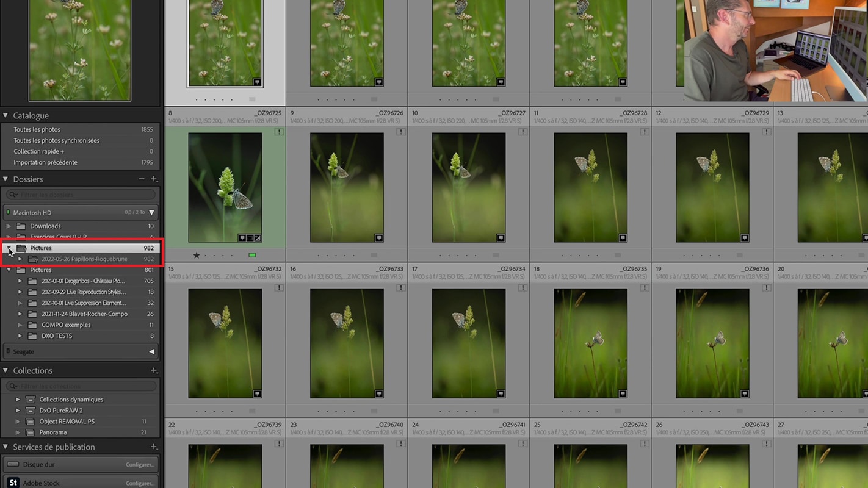Click the metadata warning badge on photo _OZ96726
The height and width of the screenshot is (488, 868).
pyautogui.click(x=401, y=132)
